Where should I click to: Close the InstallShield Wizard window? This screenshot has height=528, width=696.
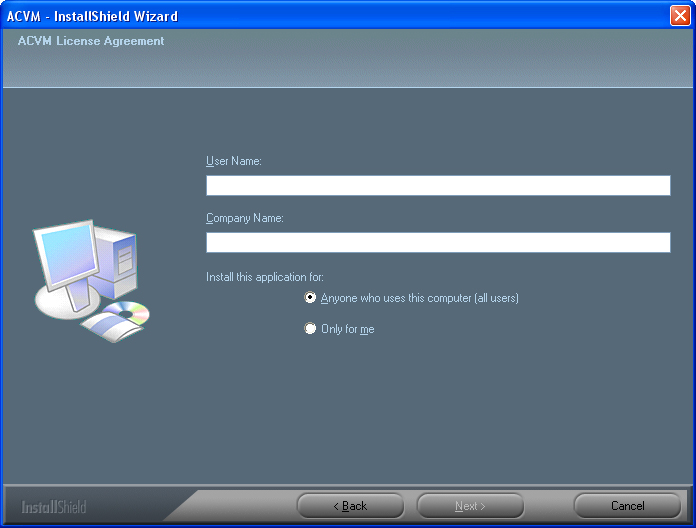(680, 16)
